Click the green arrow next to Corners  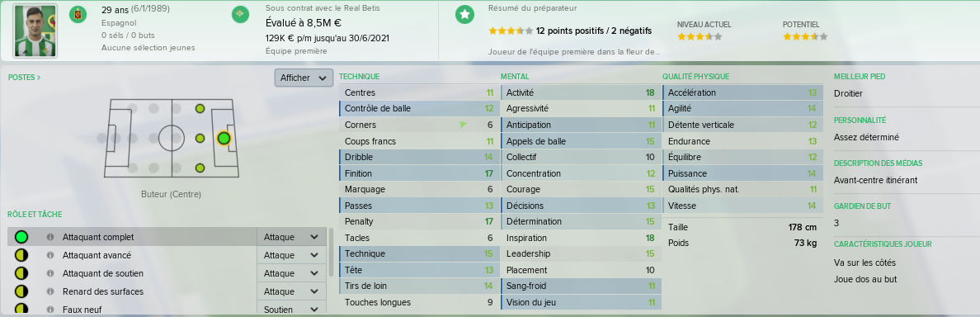click(463, 125)
